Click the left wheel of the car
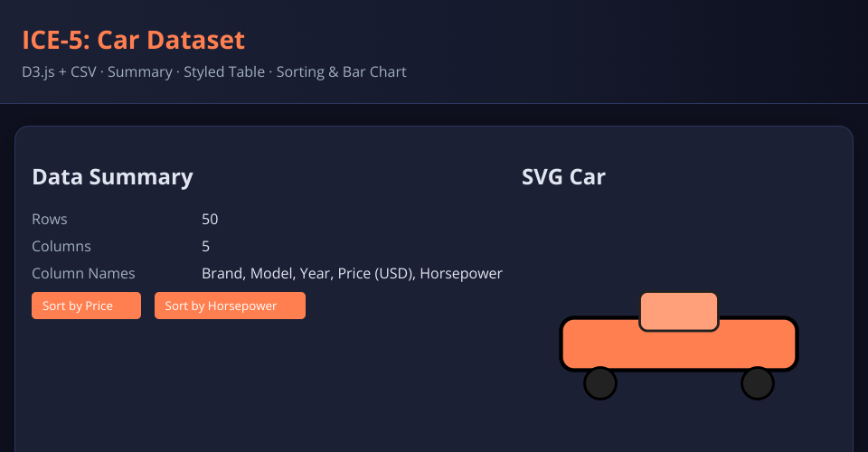Image resolution: width=868 pixels, height=452 pixels. pos(600,383)
